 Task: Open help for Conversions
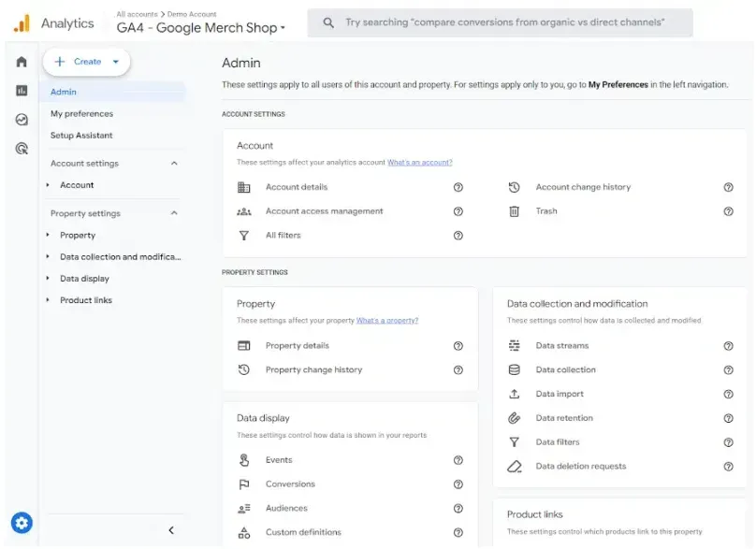[458, 484]
